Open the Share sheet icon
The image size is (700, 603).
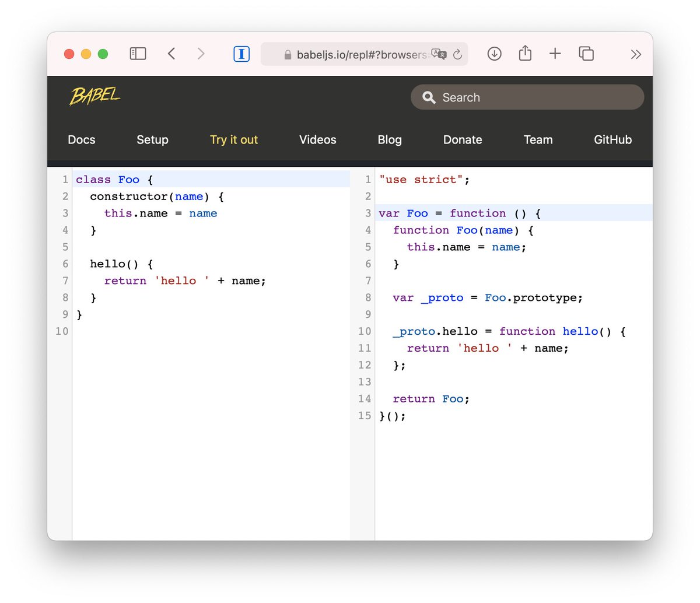[524, 53]
